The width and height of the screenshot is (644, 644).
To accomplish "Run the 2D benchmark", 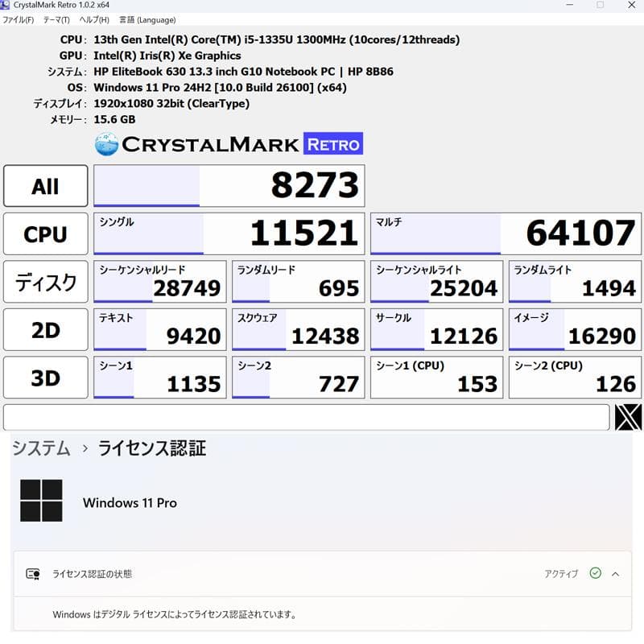I will coord(45,328).
